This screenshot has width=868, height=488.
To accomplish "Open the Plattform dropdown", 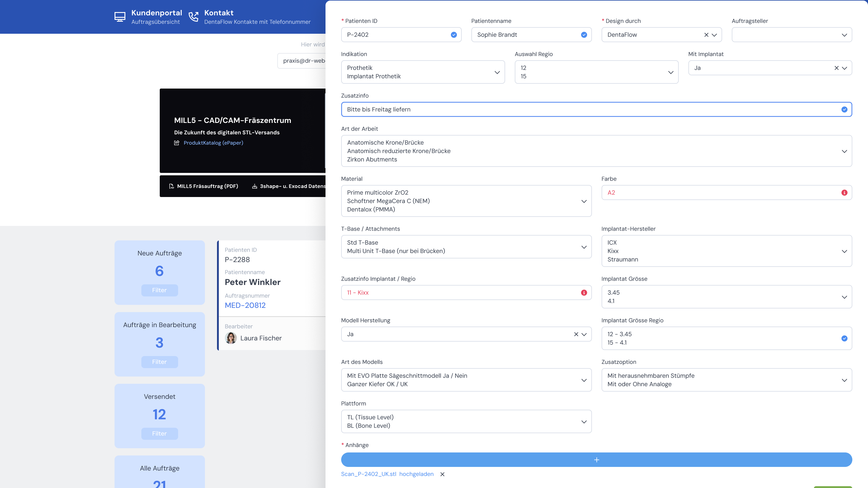I will pyautogui.click(x=466, y=421).
